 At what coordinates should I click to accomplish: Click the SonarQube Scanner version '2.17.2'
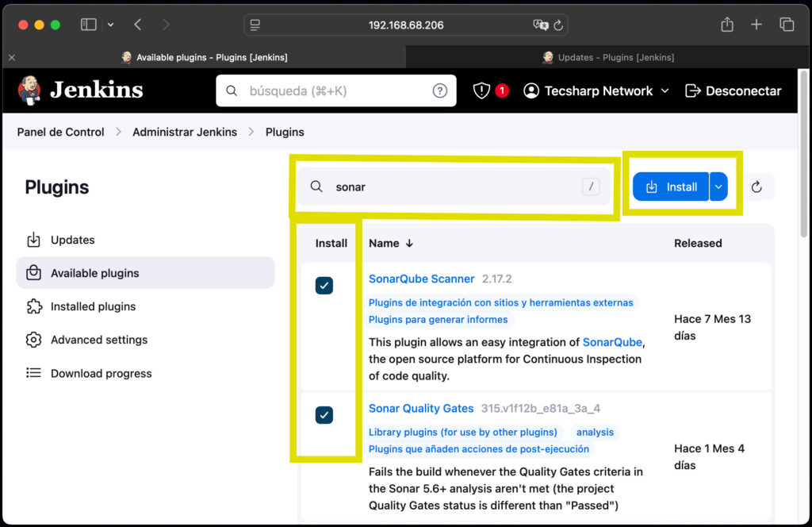coord(496,279)
